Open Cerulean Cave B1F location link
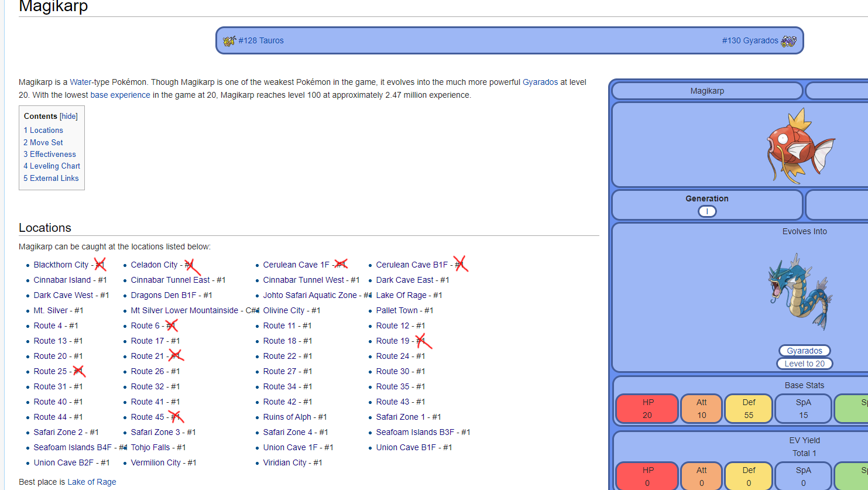868x490 pixels. pos(412,265)
